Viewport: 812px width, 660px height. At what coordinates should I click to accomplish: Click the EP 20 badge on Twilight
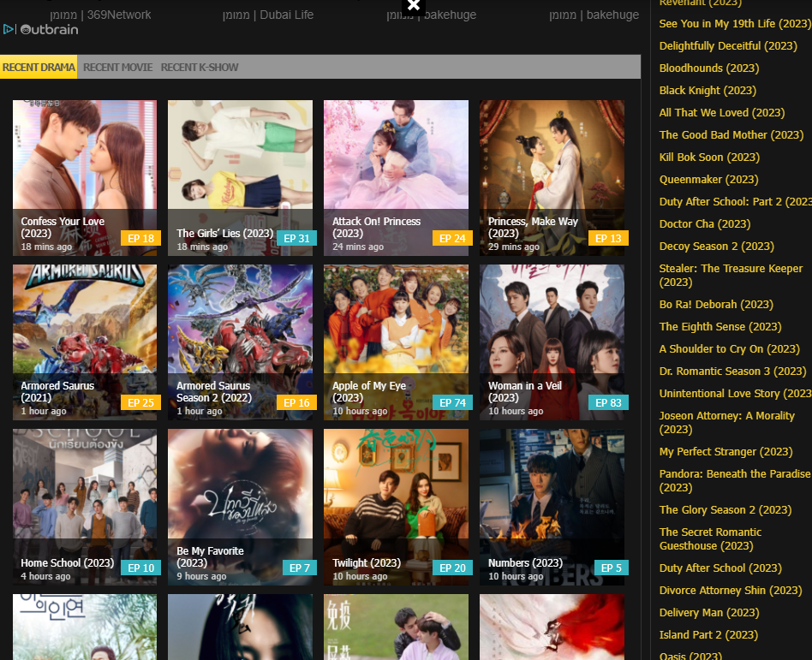[x=452, y=568]
